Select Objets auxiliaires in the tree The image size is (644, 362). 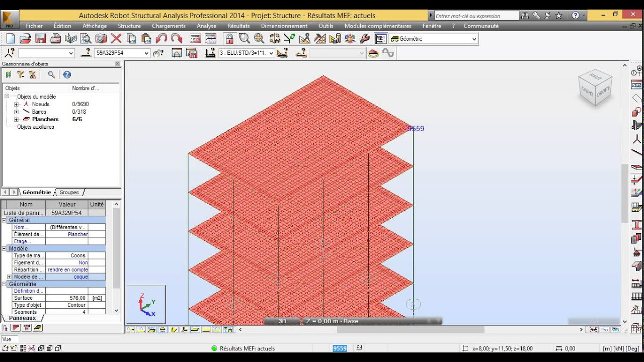click(36, 127)
